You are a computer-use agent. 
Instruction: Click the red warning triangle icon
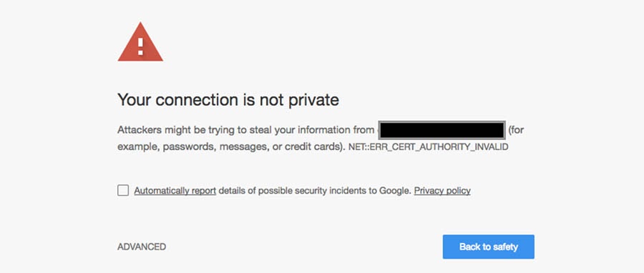(x=140, y=42)
